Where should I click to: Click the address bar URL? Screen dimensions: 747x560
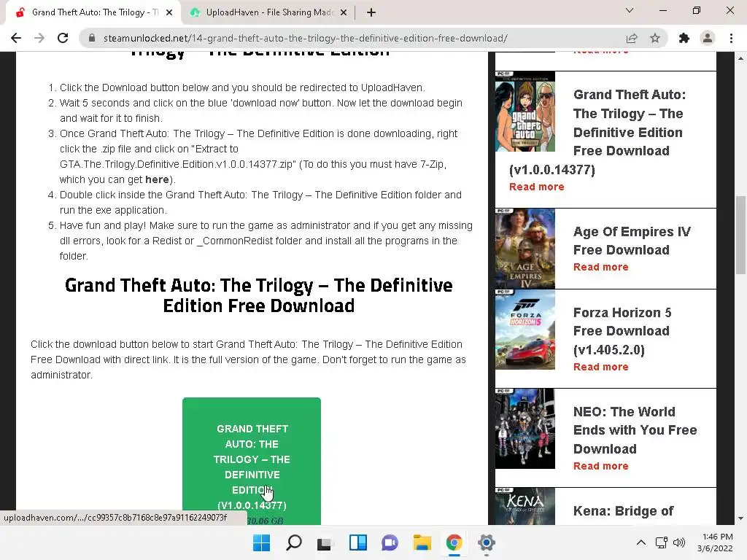[x=306, y=38]
